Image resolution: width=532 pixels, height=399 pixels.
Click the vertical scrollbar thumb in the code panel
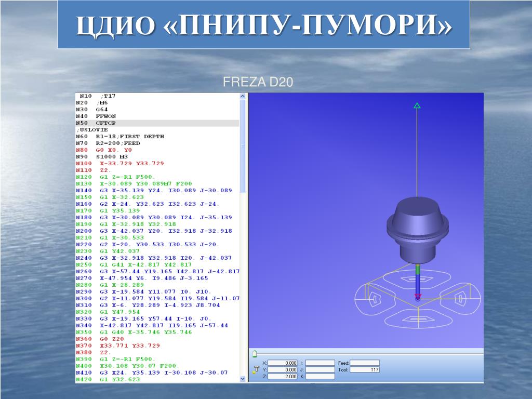(243, 146)
